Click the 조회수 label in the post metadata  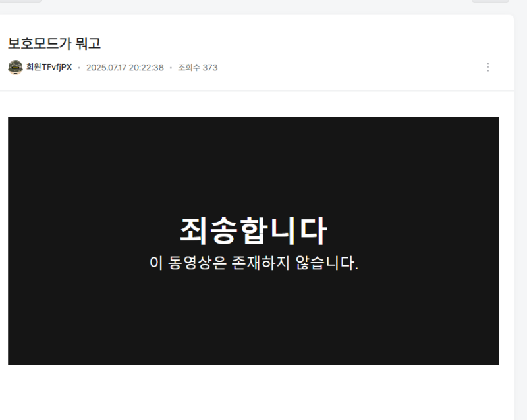188,67
